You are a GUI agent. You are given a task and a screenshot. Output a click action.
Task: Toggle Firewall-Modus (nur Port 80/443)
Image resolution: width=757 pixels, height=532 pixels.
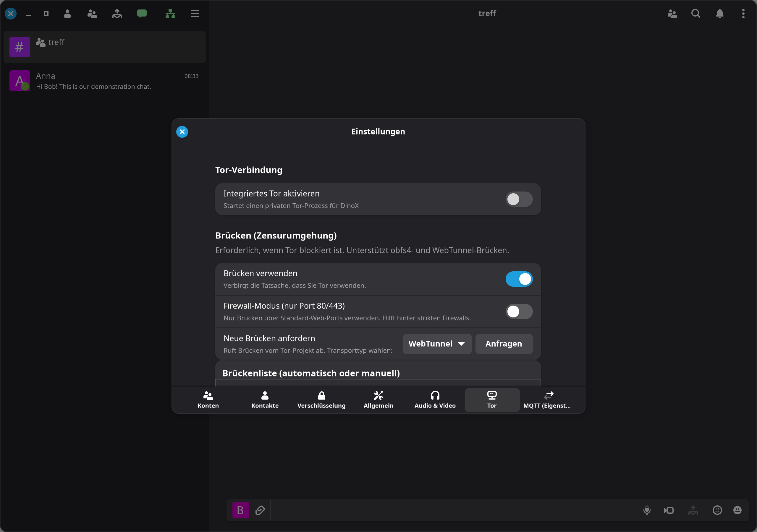pyautogui.click(x=519, y=312)
